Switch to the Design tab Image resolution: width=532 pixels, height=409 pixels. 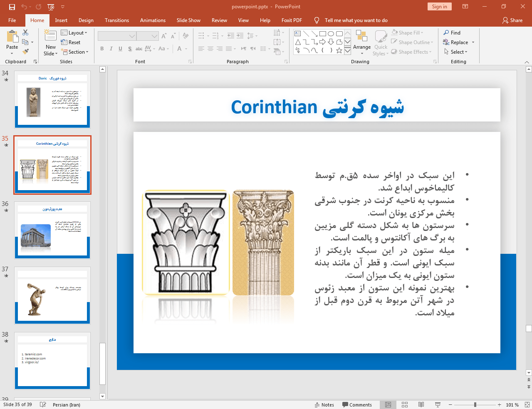86,20
